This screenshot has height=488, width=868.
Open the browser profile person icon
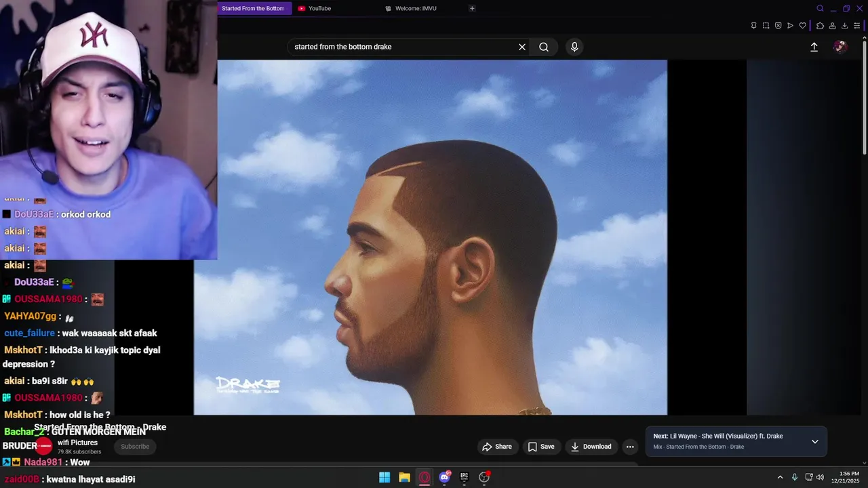point(832,26)
